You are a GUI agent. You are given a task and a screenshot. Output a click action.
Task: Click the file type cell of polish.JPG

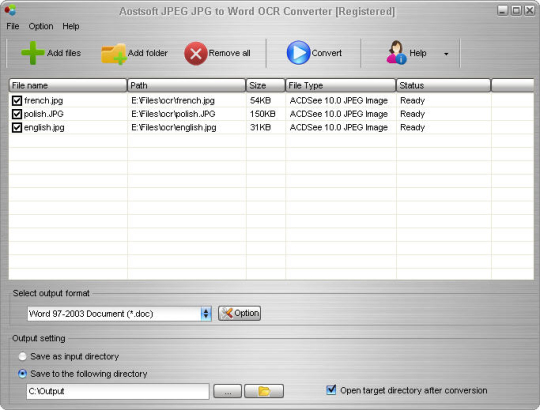pos(339,114)
